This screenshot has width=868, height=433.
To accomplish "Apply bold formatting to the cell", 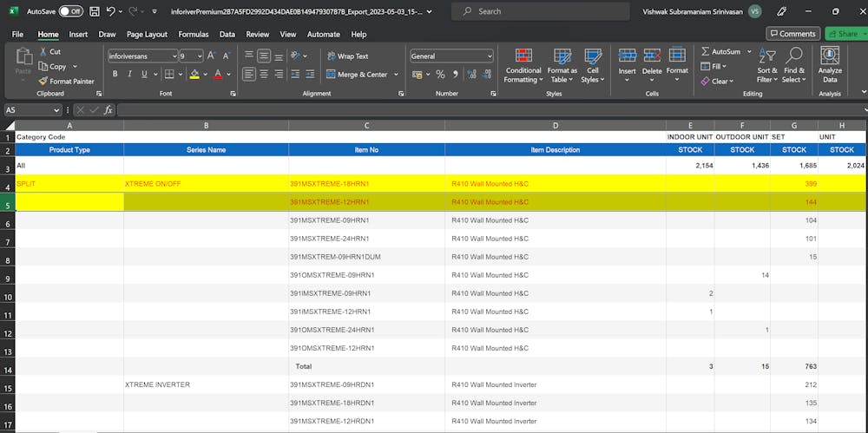I will coord(115,75).
